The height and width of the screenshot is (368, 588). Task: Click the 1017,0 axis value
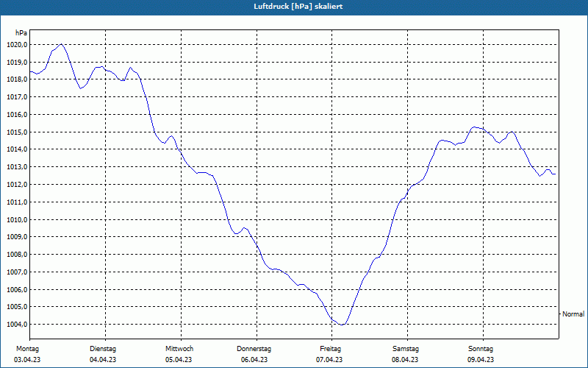[x=17, y=97]
